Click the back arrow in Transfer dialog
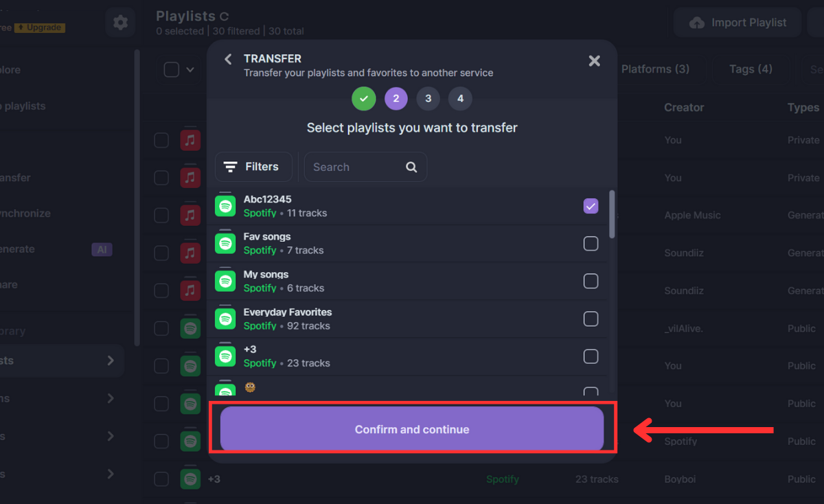The width and height of the screenshot is (824, 504). pyautogui.click(x=228, y=60)
